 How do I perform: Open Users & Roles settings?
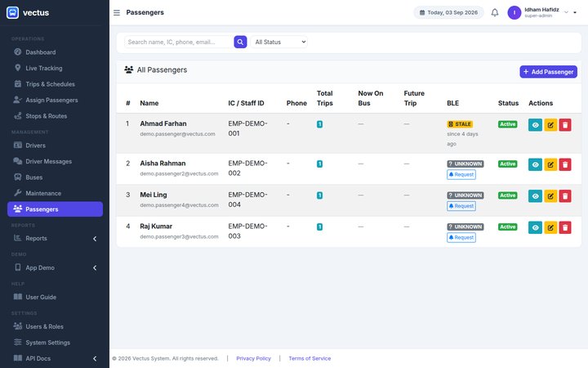(56, 326)
